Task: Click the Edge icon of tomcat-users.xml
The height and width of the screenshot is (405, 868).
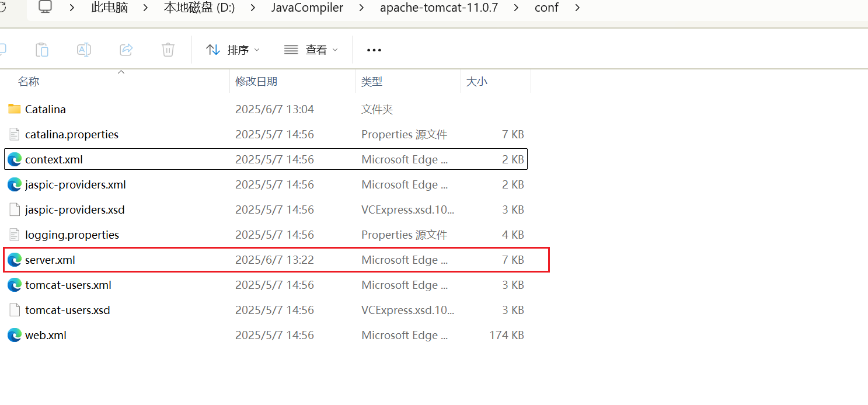Action: click(15, 285)
